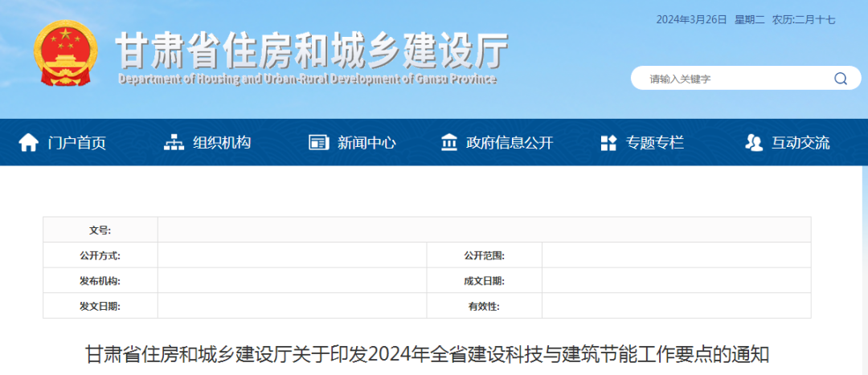
Task: Click the lunar date 农历:二月十七
Action: click(x=804, y=20)
